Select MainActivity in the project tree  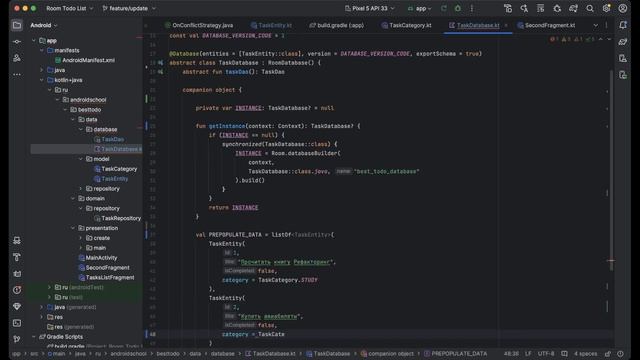click(98, 258)
